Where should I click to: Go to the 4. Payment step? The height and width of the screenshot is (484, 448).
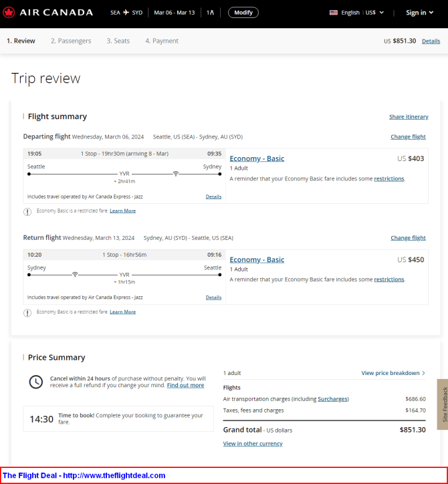(x=162, y=41)
